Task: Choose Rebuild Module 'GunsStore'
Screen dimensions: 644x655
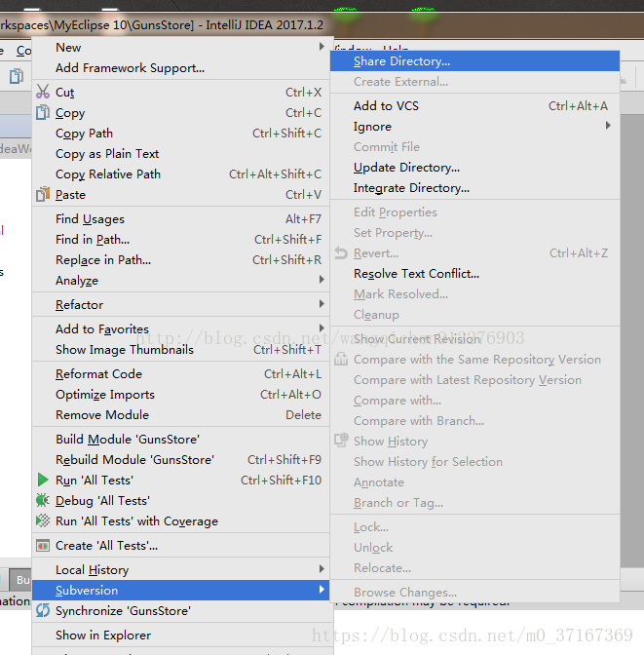Action: [181, 459]
